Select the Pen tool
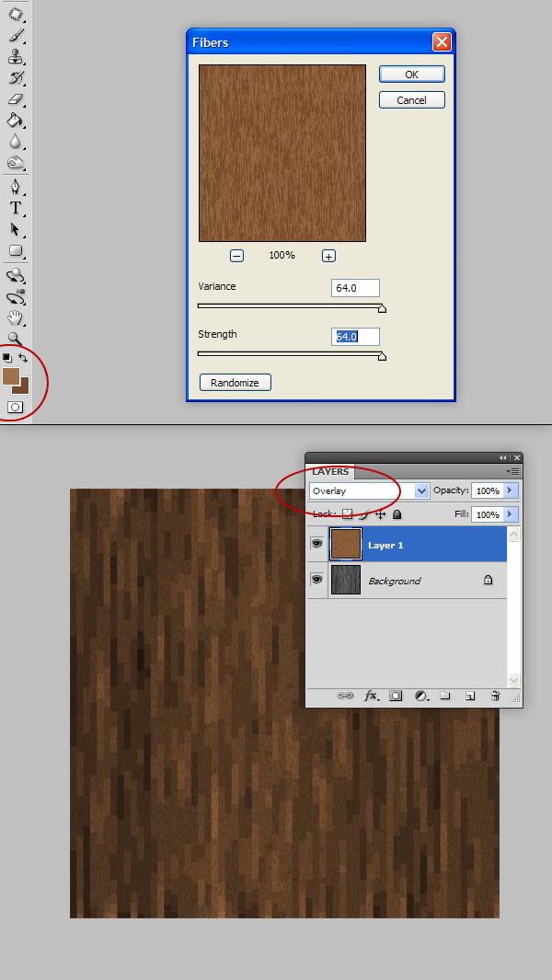This screenshot has height=980, width=552. coord(16,186)
